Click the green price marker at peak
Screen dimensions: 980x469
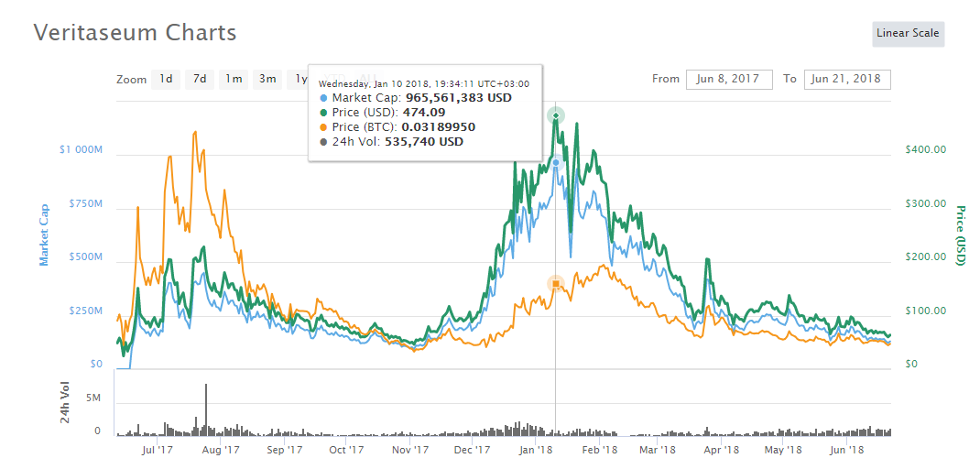[556, 115]
